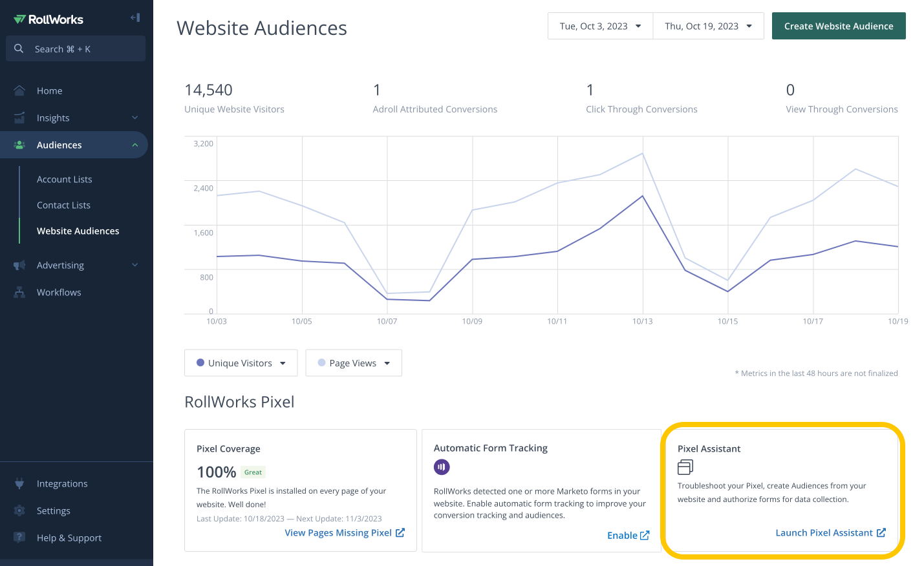Click the Home house icon
Viewport: 924px width, 566px height.
click(x=19, y=90)
